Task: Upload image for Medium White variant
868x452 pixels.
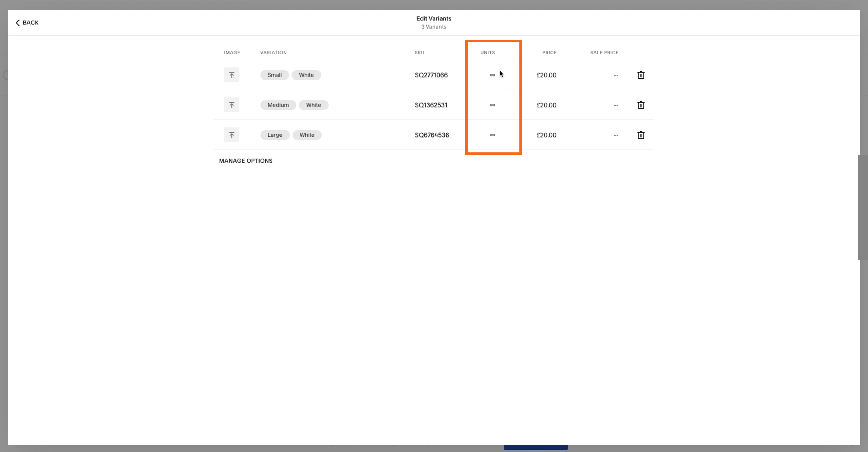Action: pos(231,105)
